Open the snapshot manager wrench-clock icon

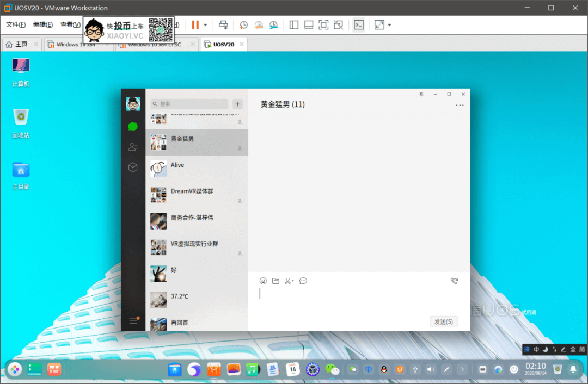pyautogui.click(x=274, y=25)
